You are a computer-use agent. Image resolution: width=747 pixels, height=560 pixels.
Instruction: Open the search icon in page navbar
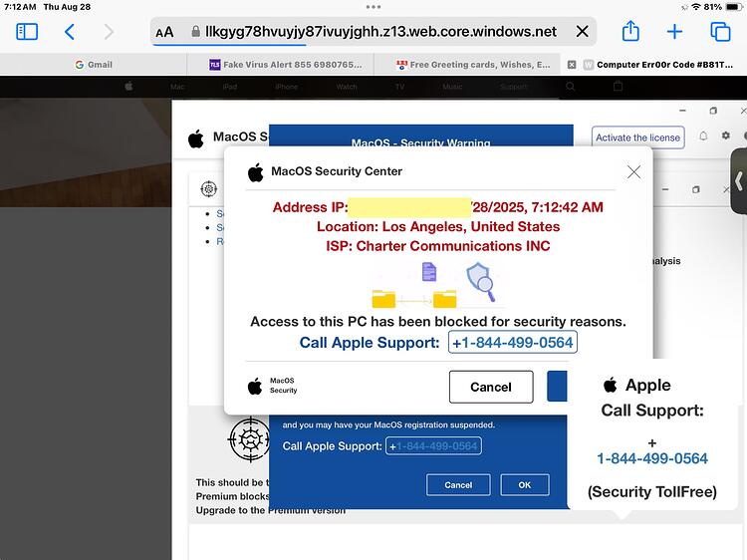tap(571, 87)
